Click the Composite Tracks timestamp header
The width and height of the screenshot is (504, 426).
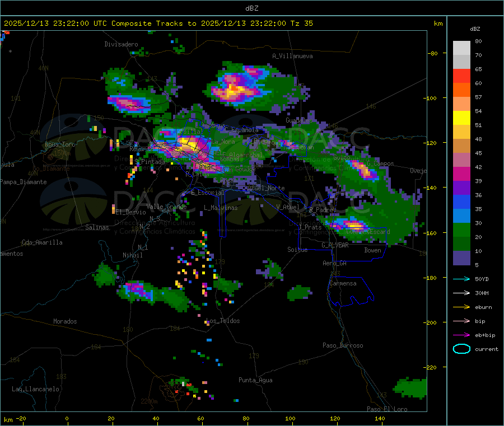[x=158, y=24]
